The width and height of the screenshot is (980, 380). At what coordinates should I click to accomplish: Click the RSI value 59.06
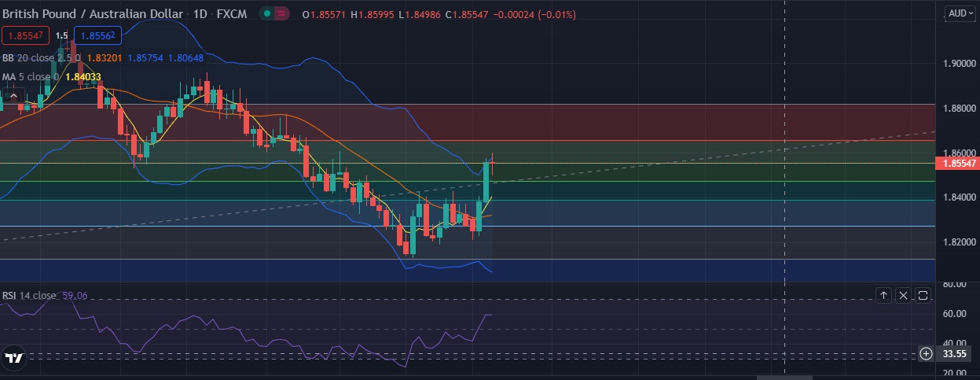pos(75,296)
